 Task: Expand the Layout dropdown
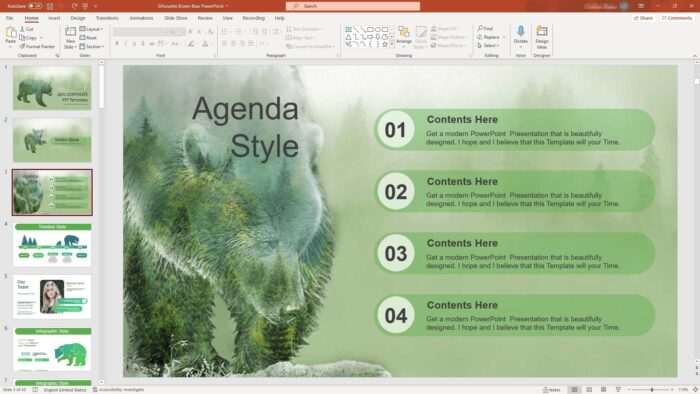pos(92,29)
